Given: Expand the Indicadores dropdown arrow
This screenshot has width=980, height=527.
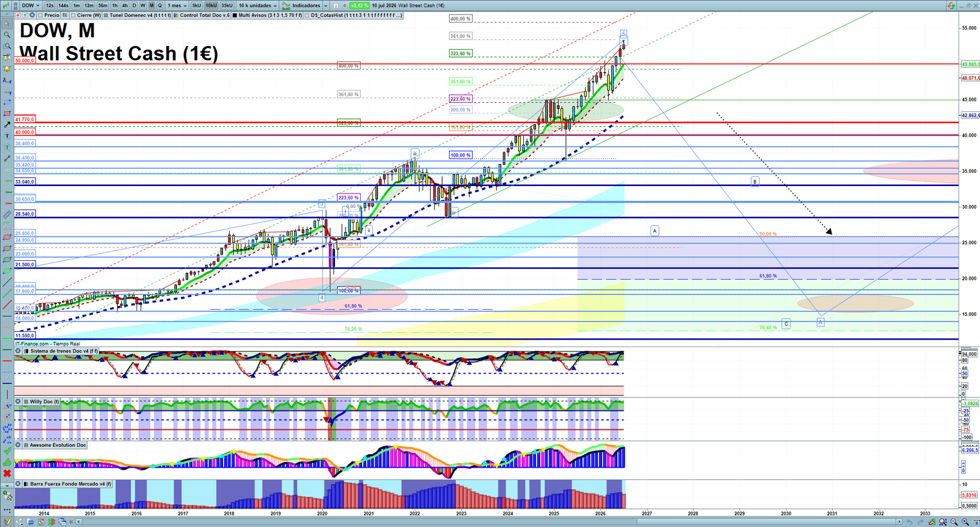Looking at the screenshot, I should click(x=326, y=6).
